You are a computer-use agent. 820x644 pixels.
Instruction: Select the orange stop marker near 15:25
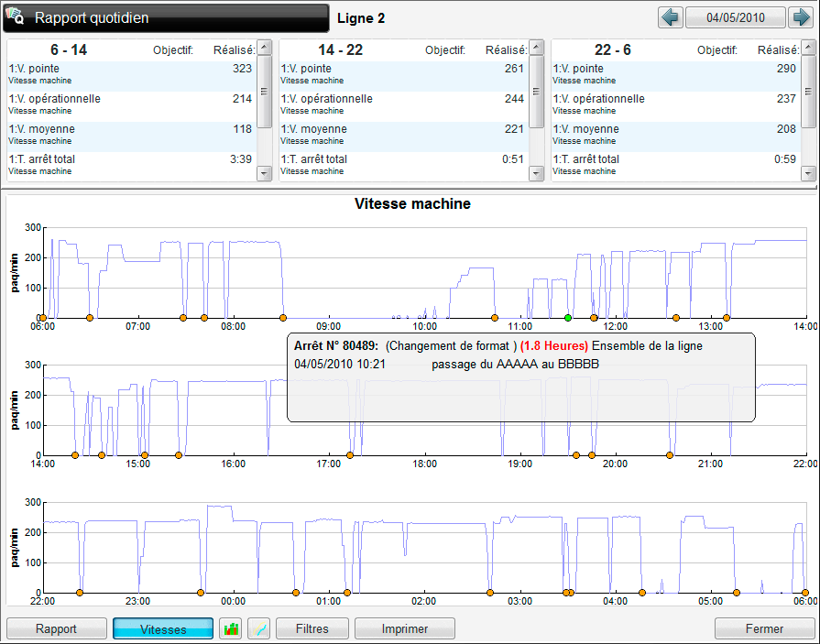pos(179,455)
